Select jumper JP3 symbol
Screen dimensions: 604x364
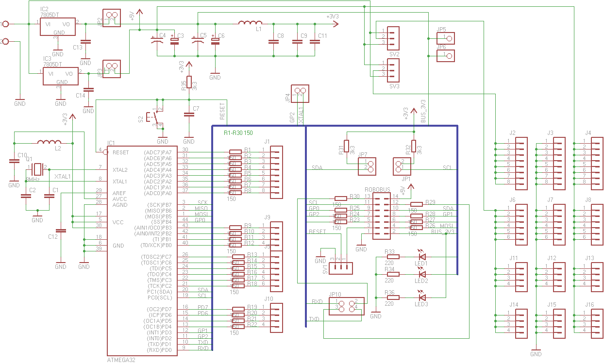point(112,68)
